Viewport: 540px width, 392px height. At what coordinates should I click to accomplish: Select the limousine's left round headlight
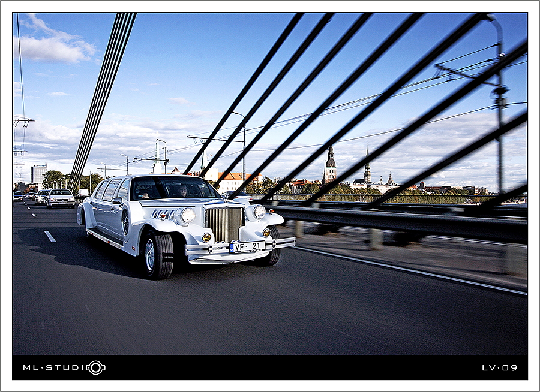(188, 215)
